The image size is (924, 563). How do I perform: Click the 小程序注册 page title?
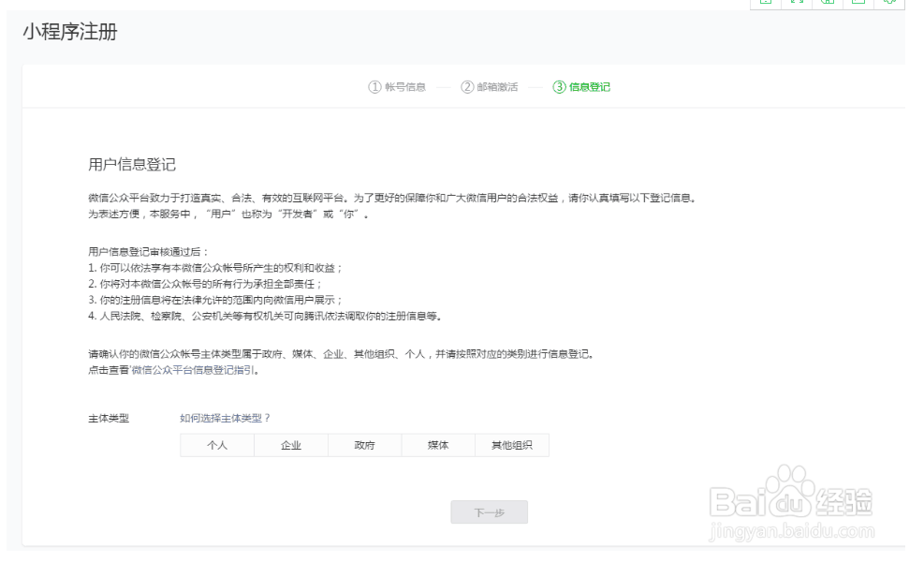[70, 32]
